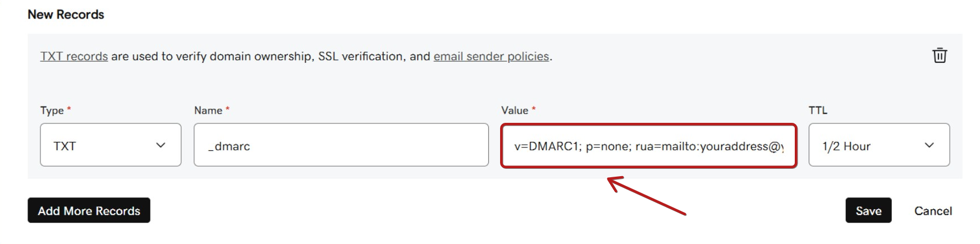980x244 pixels.
Task: Focus the Name field containing _dmarc
Action: (x=341, y=145)
